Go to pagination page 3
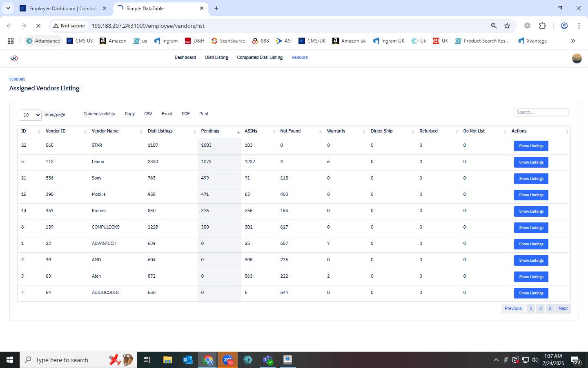588x368 pixels. [x=550, y=309]
